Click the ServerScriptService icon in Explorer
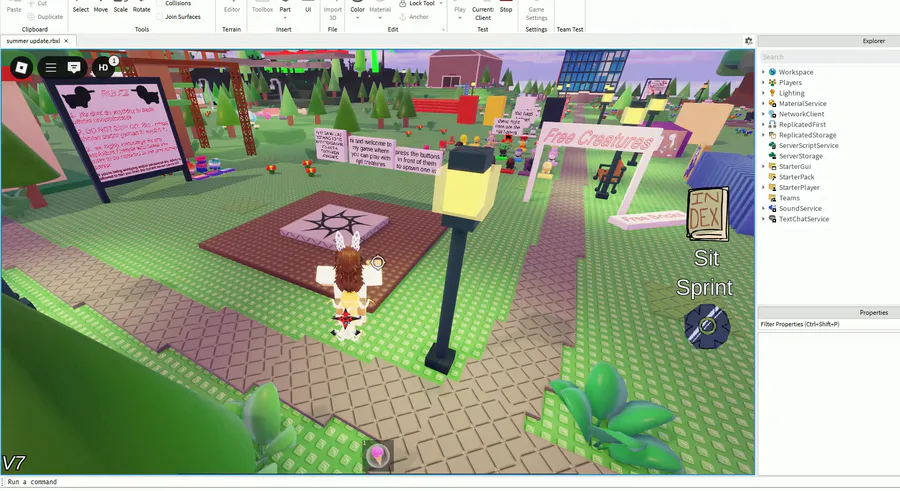900x491 pixels. [x=773, y=145]
